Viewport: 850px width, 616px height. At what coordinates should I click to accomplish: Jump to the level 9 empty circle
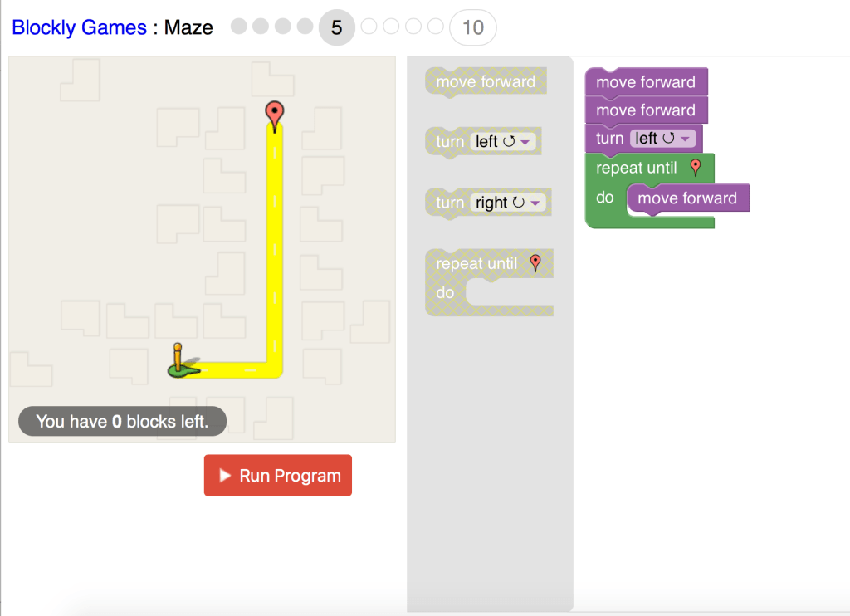(x=435, y=27)
